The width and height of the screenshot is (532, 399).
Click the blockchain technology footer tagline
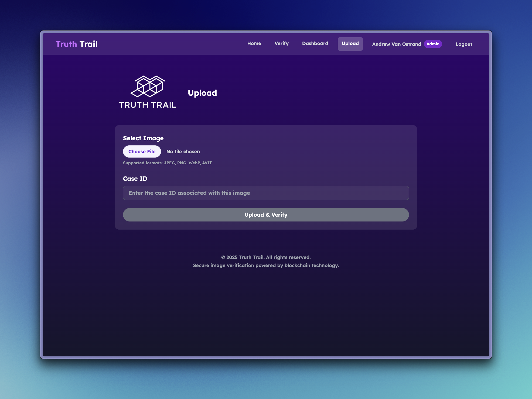[266, 265]
